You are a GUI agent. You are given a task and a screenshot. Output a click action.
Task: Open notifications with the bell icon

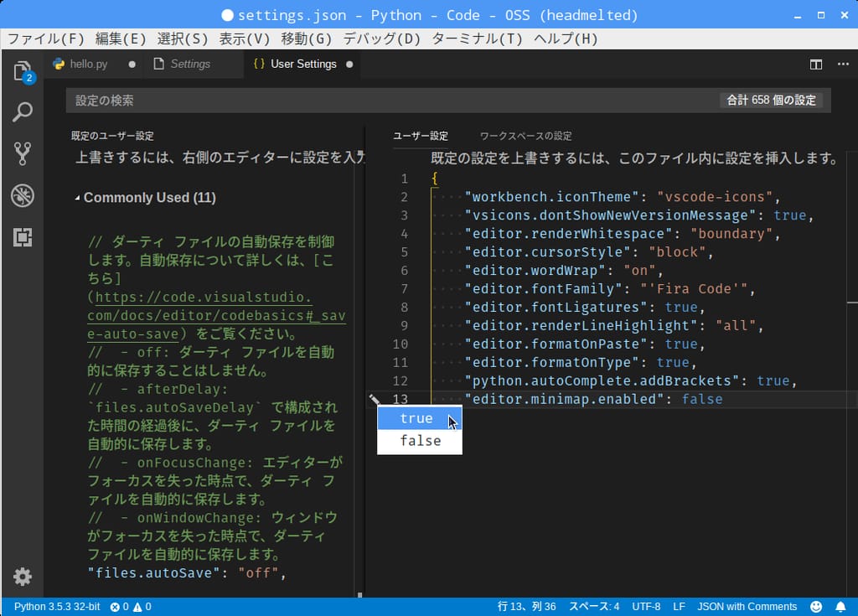(x=842, y=606)
